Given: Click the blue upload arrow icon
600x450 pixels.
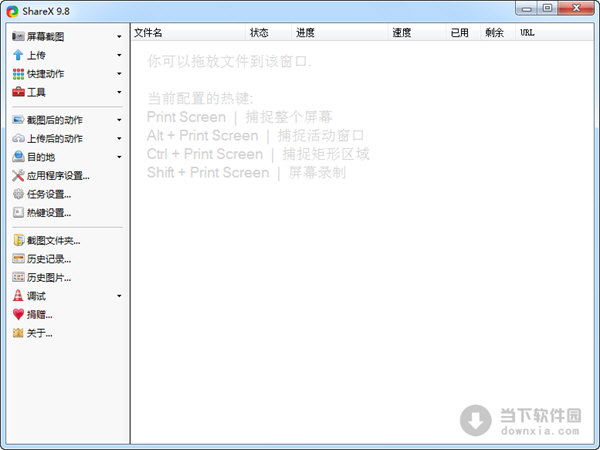Looking at the screenshot, I should coord(18,55).
